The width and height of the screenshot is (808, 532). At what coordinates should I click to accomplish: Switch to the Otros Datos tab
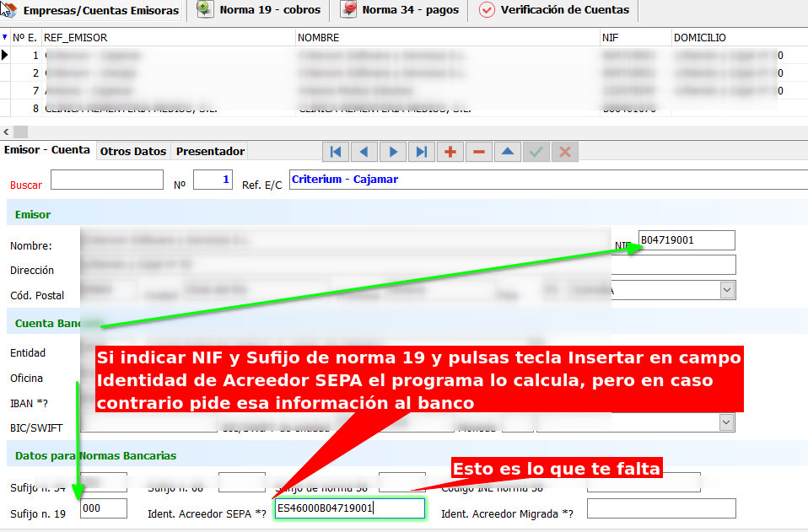[x=133, y=152]
